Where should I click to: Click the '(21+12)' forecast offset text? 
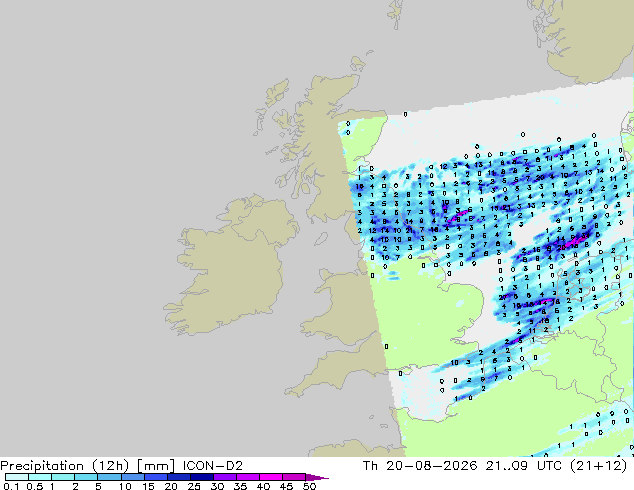coord(598,466)
